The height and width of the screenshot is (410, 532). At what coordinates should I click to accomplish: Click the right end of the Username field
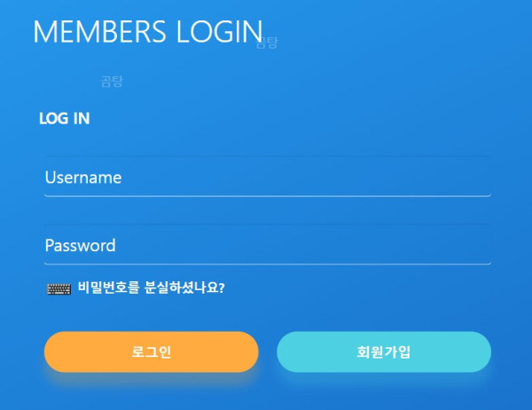(x=481, y=177)
